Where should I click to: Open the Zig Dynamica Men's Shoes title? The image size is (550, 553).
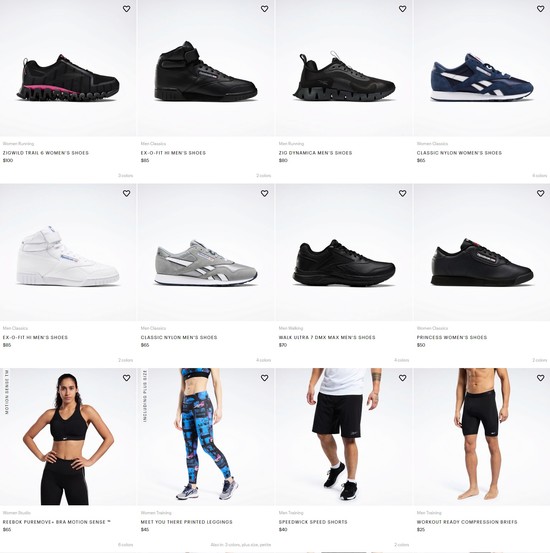[315, 153]
